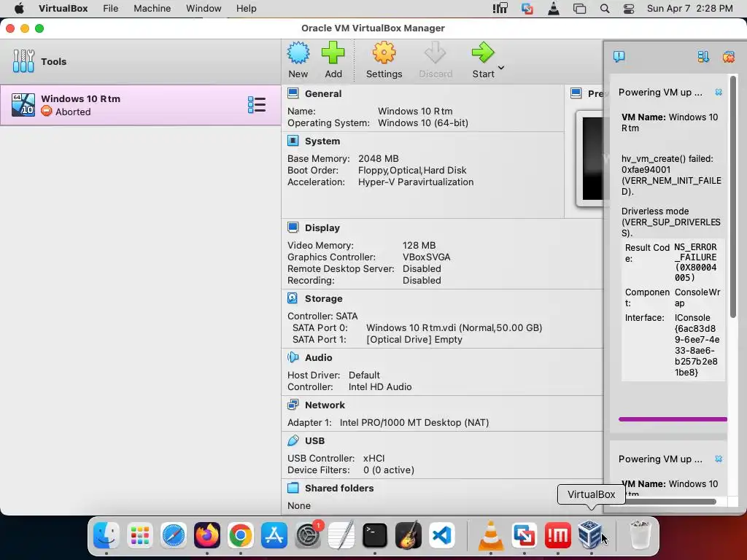Click the notification panel vertical scrollbar

[732, 197]
